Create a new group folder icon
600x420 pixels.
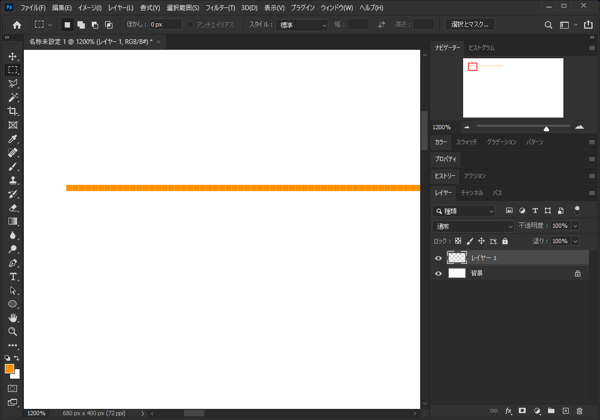click(551, 411)
